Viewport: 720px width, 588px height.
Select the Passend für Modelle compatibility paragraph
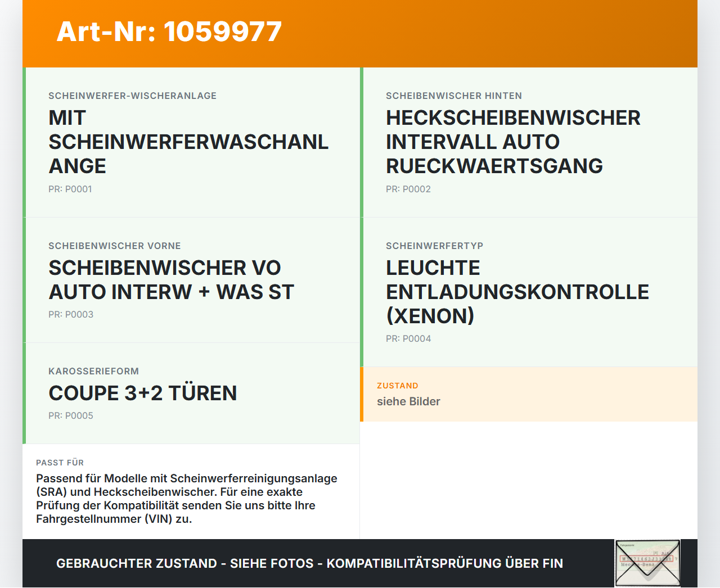[x=187, y=499]
